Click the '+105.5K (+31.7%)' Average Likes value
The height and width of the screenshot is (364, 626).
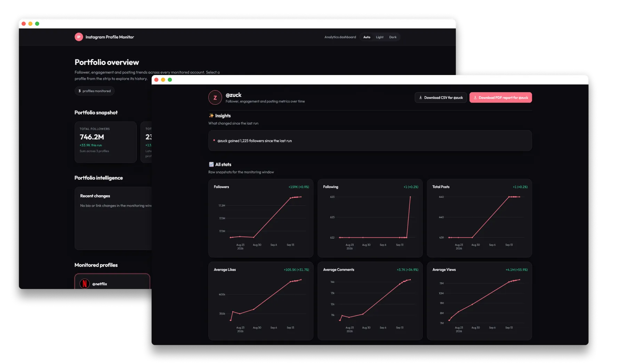[x=296, y=270]
